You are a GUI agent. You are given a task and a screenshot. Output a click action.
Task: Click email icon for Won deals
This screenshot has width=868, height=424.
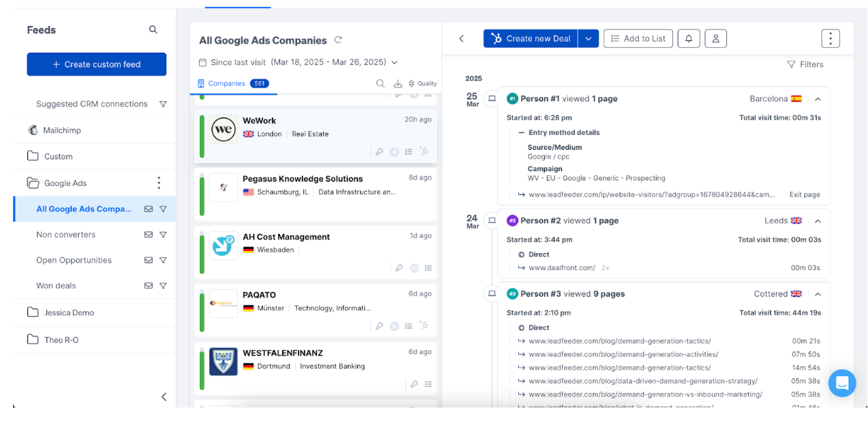[x=149, y=286]
